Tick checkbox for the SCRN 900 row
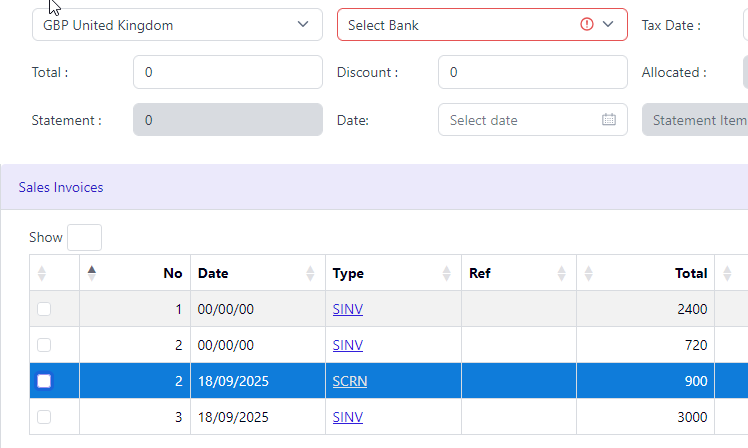 44,381
